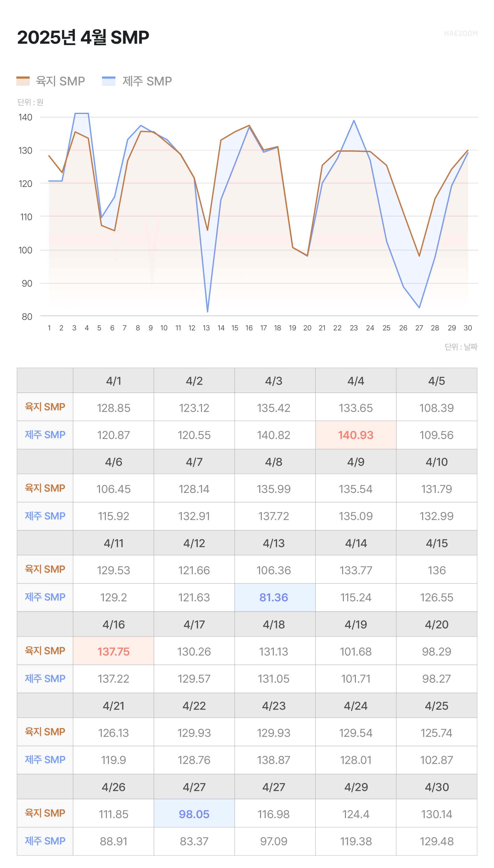Select the chart title '2025년 4월 SMP'
The width and height of the screenshot is (494, 868).
(x=83, y=37)
